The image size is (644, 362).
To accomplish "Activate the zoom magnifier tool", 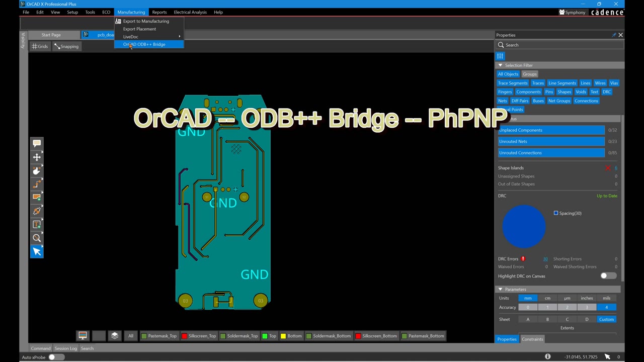I will 37,238.
